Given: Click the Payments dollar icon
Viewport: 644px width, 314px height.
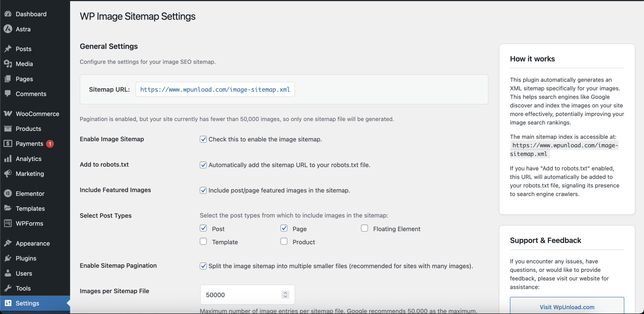Looking at the screenshot, I should pos(8,144).
